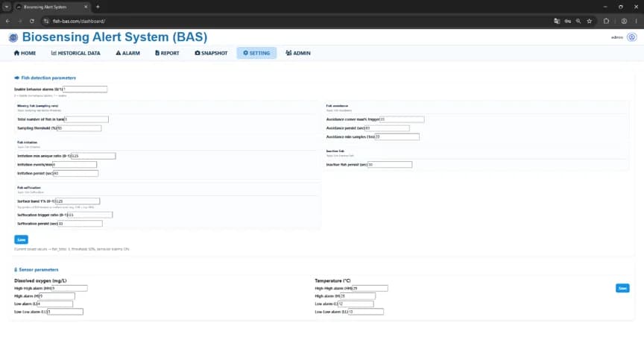Image resolution: width=644 pixels, height=346 pixels.
Task: Switch to the REPORT tab
Action: pyautogui.click(x=167, y=53)
